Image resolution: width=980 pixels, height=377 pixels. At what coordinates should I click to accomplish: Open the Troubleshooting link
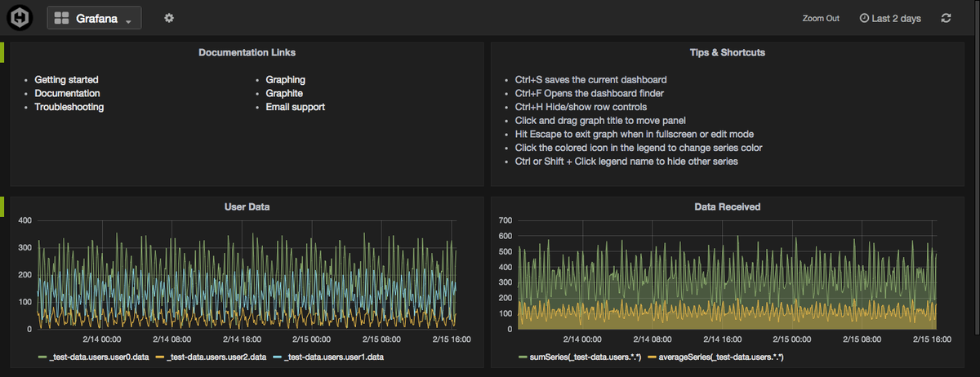pos(69,107)
